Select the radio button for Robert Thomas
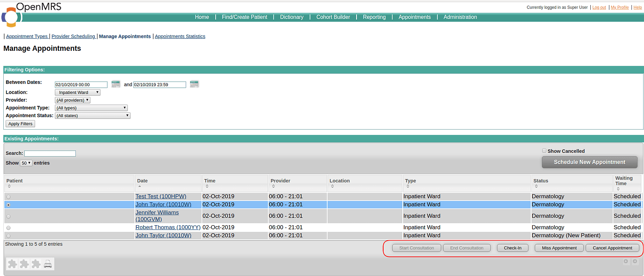Viewport: 644px width, 276px height. coord(8,228)
